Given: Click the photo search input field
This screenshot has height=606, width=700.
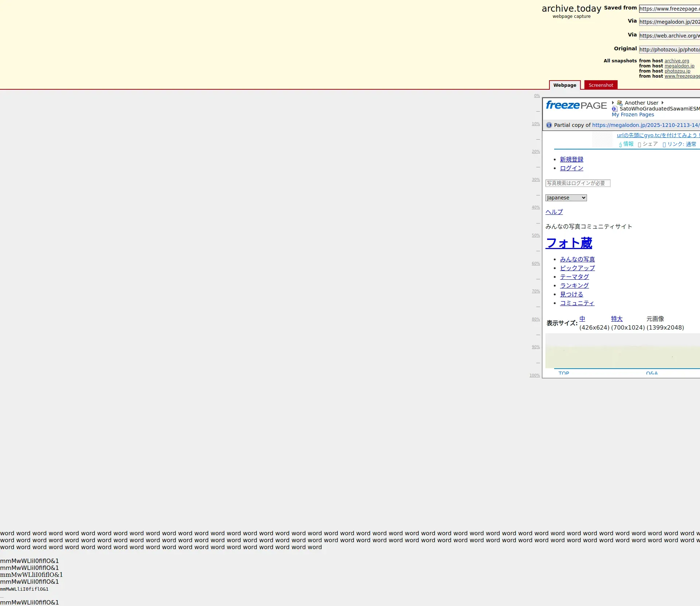Looking at the screenshot, I should pos(577,183).
